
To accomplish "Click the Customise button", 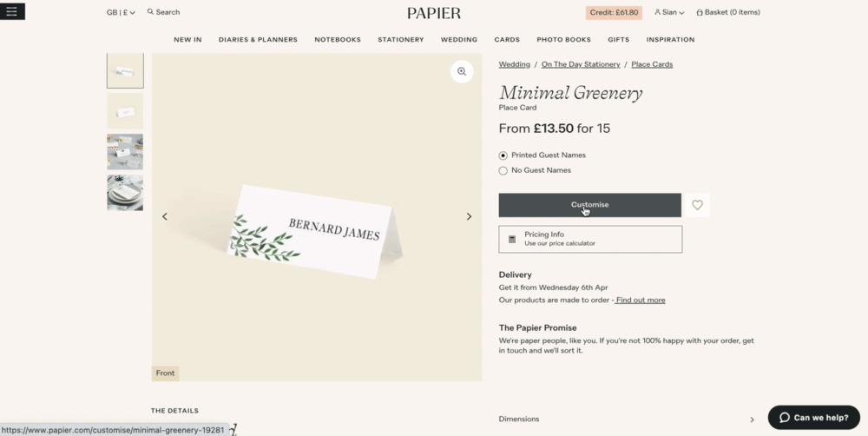I will 590,205.
